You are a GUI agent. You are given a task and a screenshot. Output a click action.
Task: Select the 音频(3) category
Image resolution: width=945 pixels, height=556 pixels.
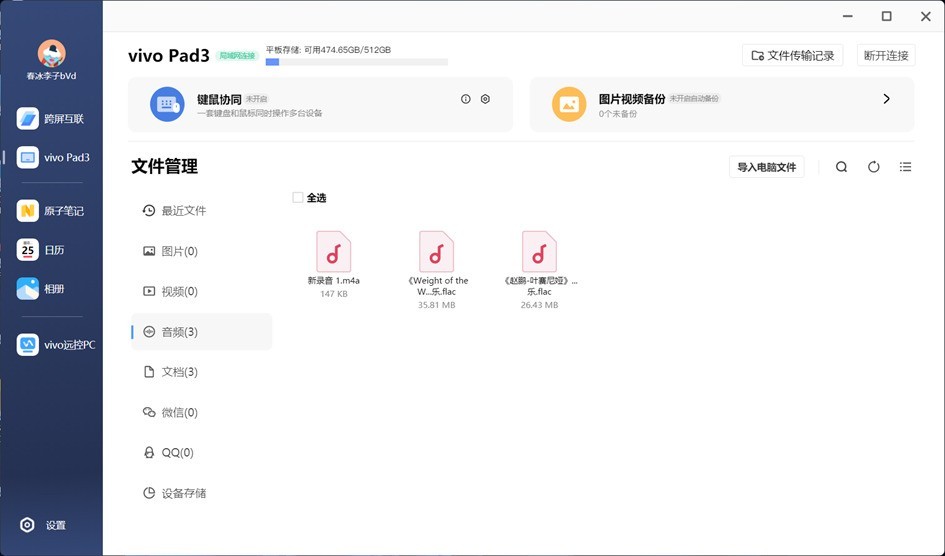pos(201,332)
